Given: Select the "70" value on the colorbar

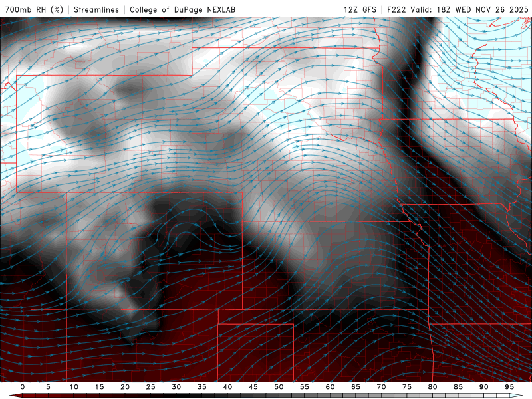Looking at the screenshot, I should pyautogui.click(x=381, y=387).
